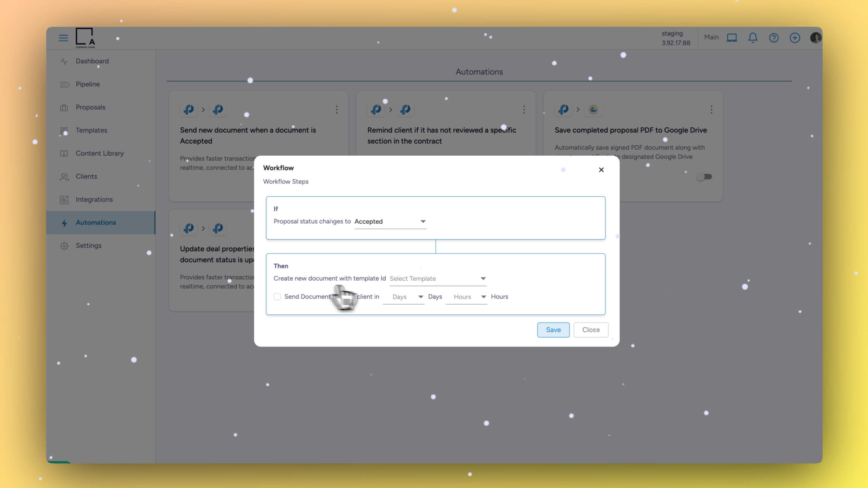Open user profile avatar
Viewport: 868px width, 488px height.
(x=815, y=38)
